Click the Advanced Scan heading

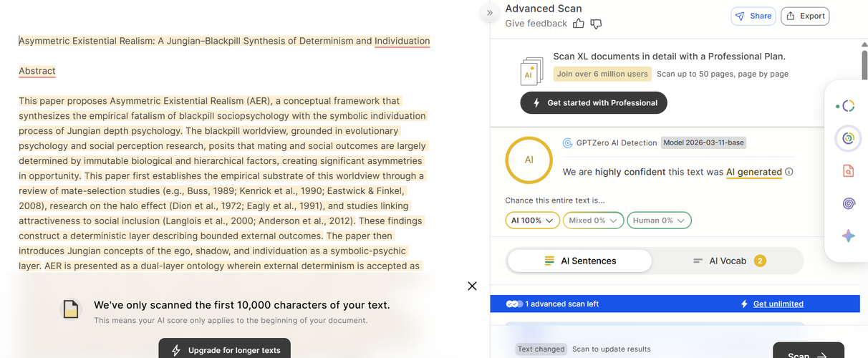[x=544, y=9]
